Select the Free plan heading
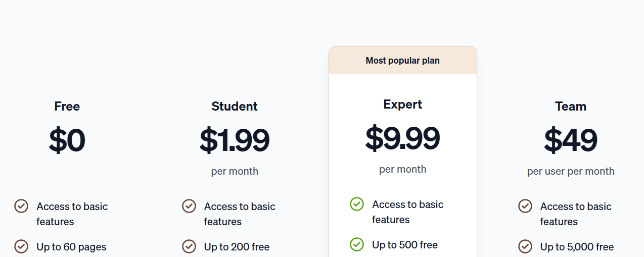This screenshot has height=257, width=644. coord(67,107)
